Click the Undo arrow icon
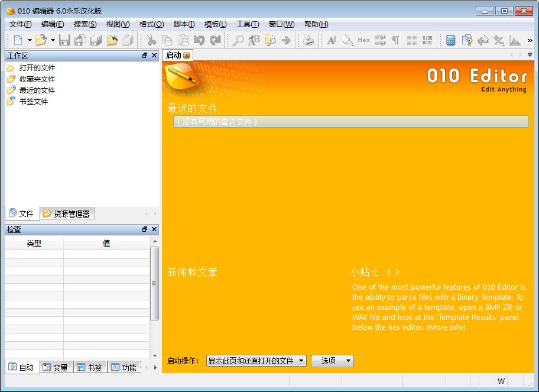The image size is (539, 392). pos(199,40)
